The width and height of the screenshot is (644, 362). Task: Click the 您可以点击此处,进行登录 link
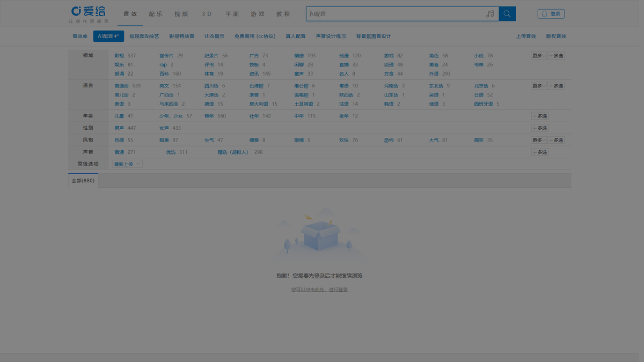tap(319, 290)
